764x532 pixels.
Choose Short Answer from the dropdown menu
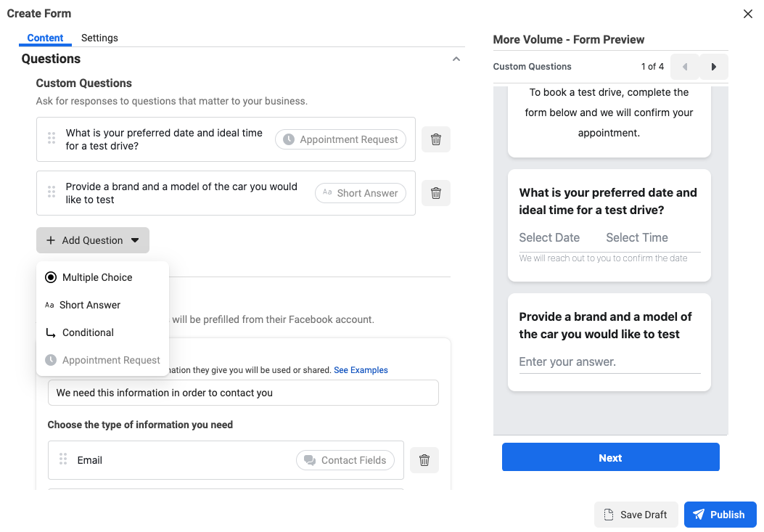(103, 306)
